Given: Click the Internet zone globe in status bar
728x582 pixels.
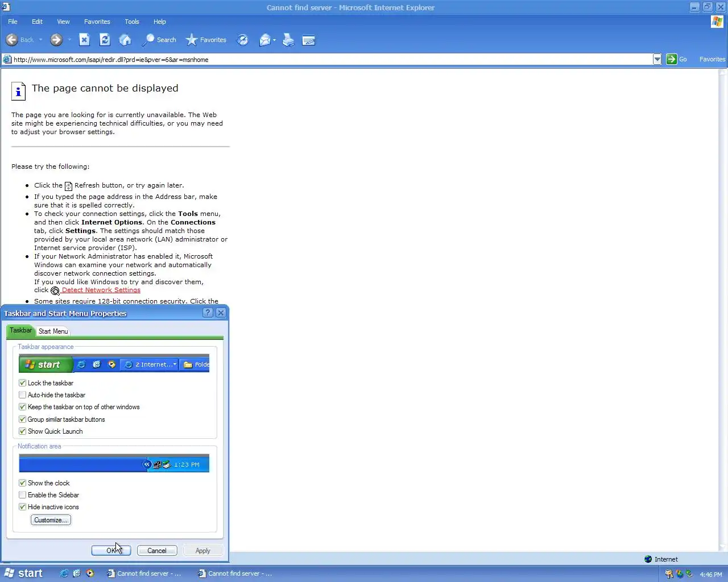Looking at the screenshot, I should 648,559.
